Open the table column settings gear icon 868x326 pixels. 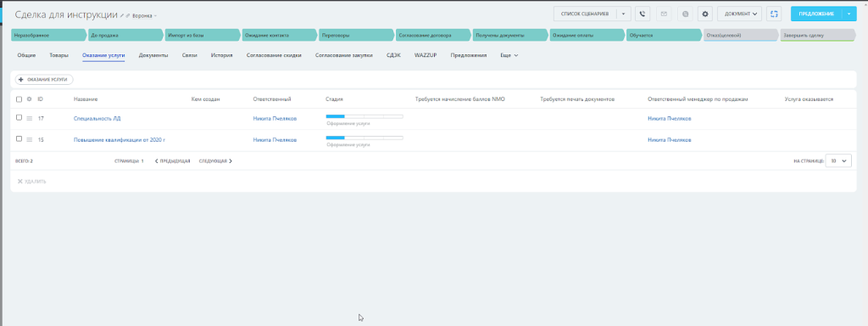pos(30,99)
